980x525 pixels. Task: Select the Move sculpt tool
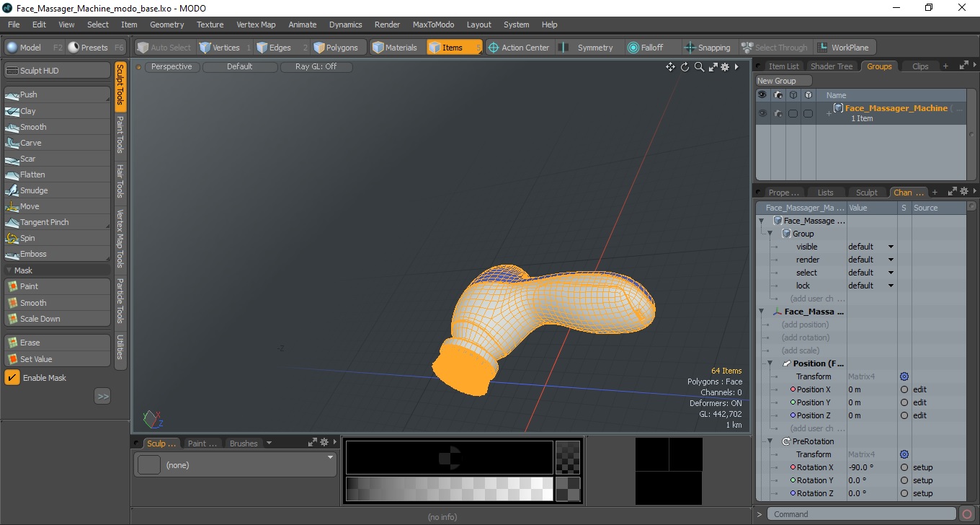pos(57,206)
